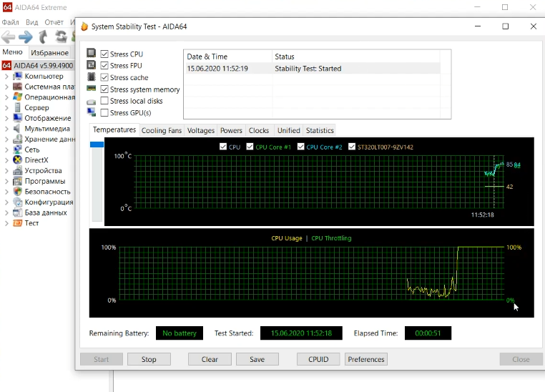Select the Stability Test: Started log row
This screenshot has height=392, width=545.
313,69
